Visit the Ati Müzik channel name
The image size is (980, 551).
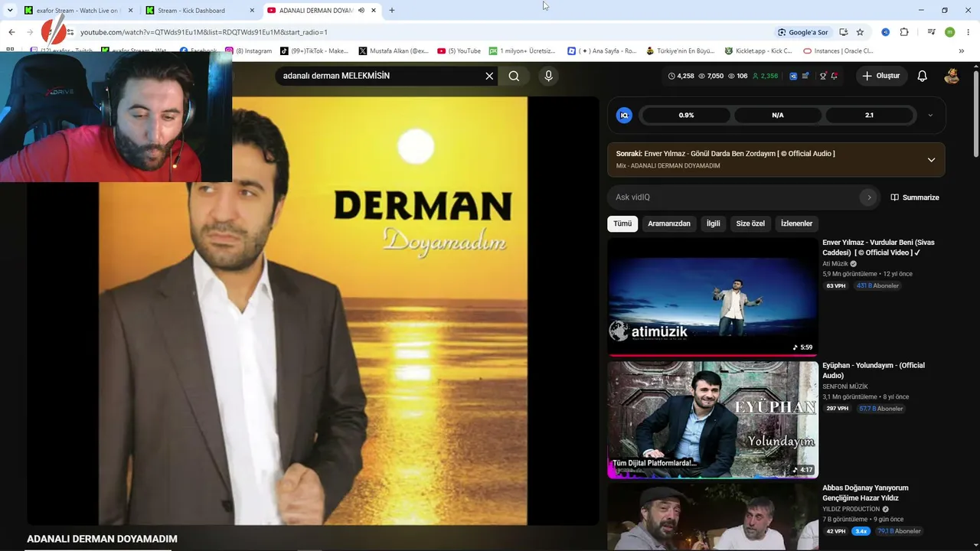pyautogui.click(x=835, y=264)
